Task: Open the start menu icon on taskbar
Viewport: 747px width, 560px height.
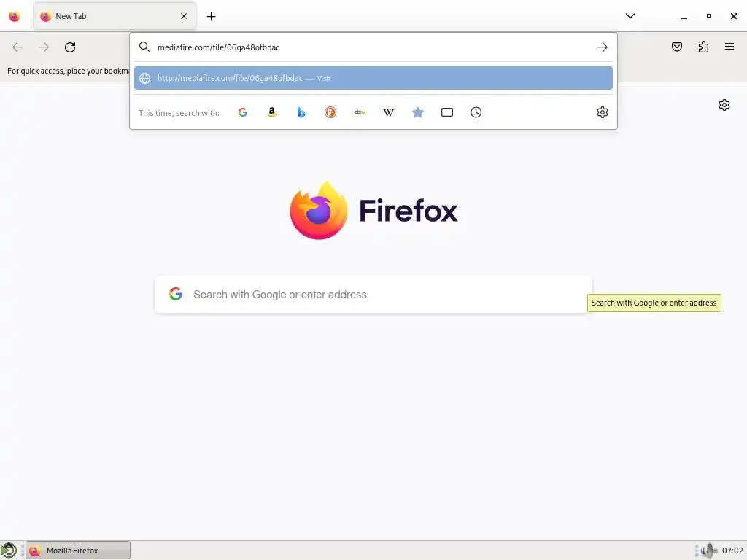Action: pos(9,551)
